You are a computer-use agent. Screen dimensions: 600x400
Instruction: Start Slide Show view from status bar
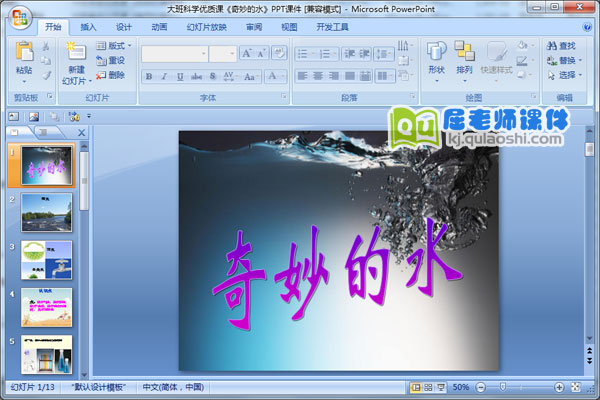click(x=441, y=387)
